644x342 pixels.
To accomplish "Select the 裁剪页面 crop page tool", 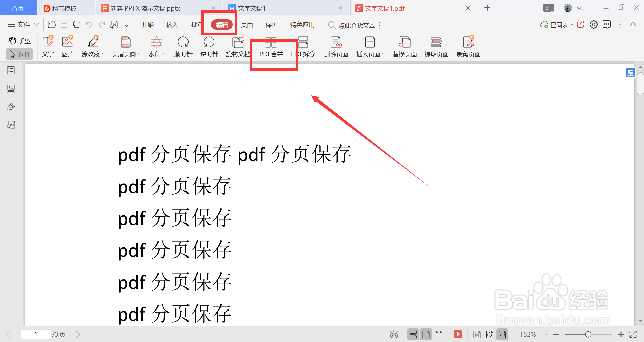I will click(468, 47).
